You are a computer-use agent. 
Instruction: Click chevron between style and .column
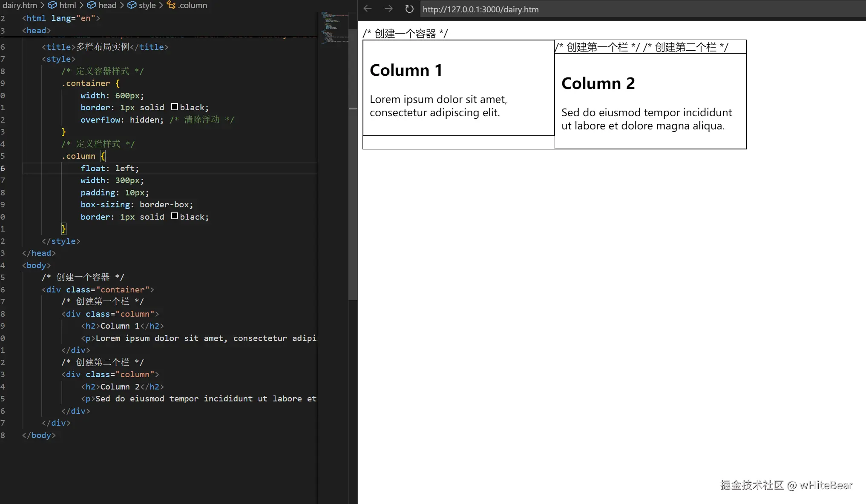click(x=161, y=5)
